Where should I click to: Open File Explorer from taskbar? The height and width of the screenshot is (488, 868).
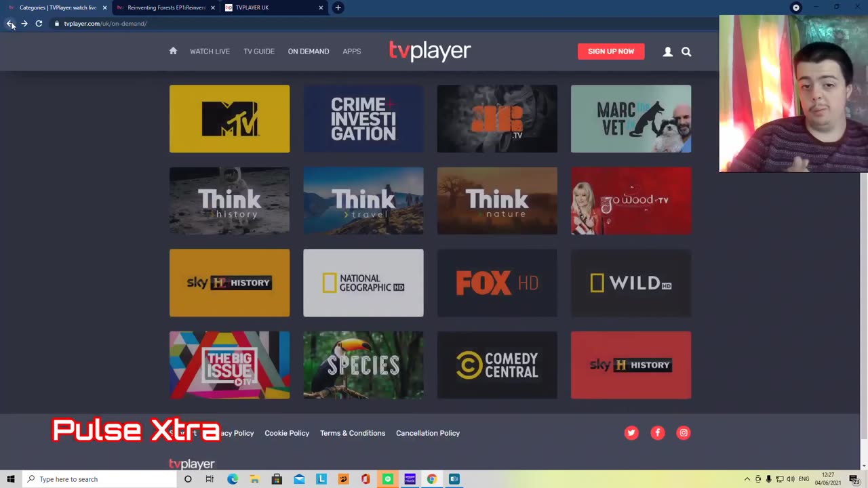tap(255, 479)
